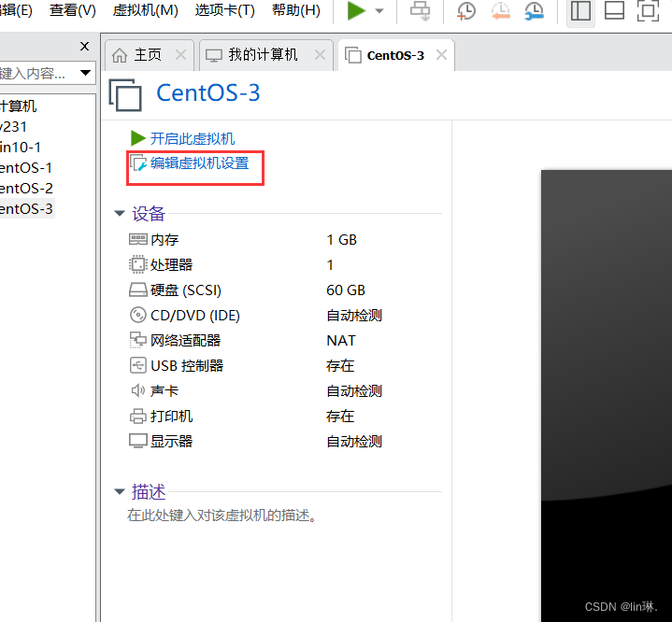Image resolution: width=672 pixels, height=622 pixels.
Task: Toggle the library sidebar view icon
Action: pyautogui.click(x=580, y=10)
